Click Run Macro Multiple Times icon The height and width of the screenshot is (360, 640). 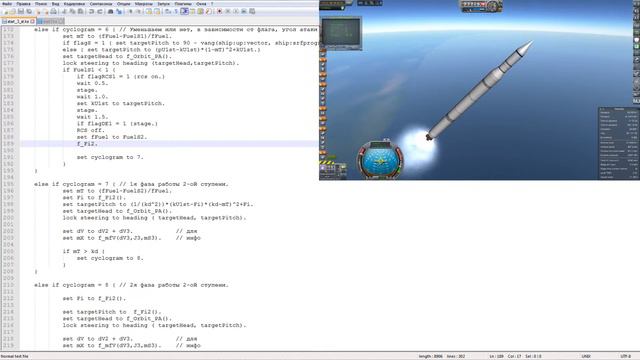[x=244, y=11]
